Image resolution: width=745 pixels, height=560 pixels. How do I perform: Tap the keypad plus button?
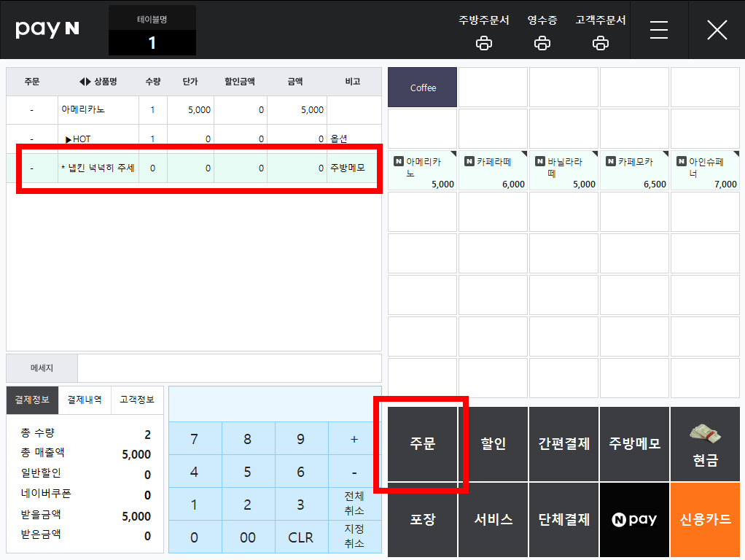(354, 439)
